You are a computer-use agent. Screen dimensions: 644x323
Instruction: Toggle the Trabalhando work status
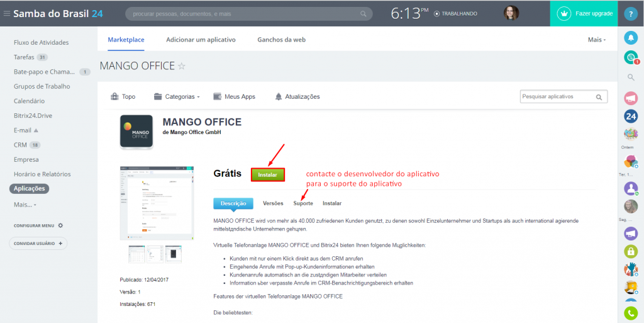(x=455, y=14)
